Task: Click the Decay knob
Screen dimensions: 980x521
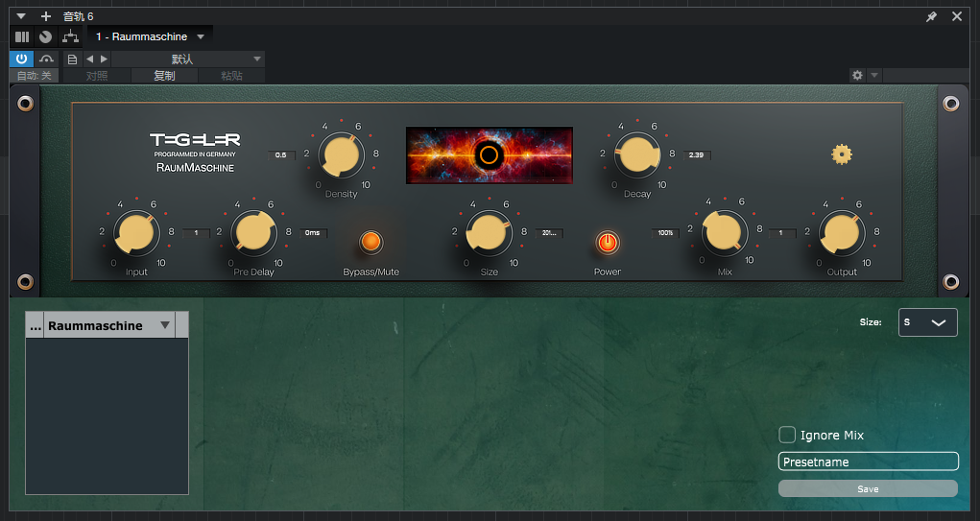Action: pos(637,154)
